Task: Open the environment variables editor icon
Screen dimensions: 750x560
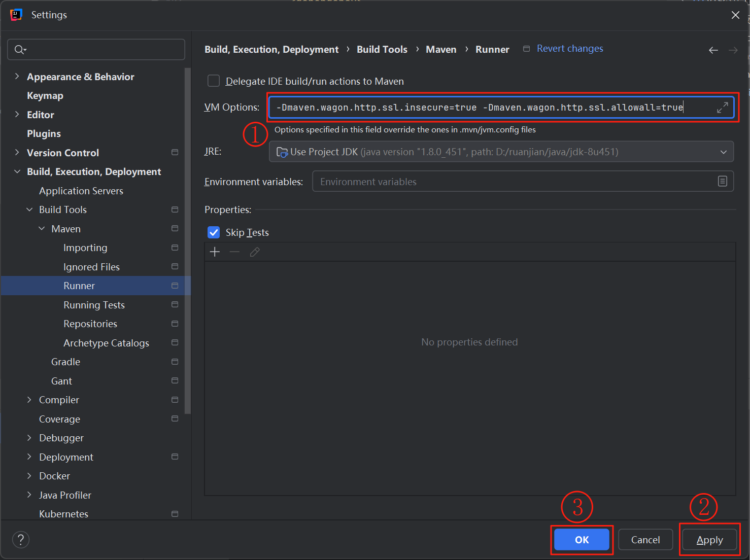Action: coord(723,182)
